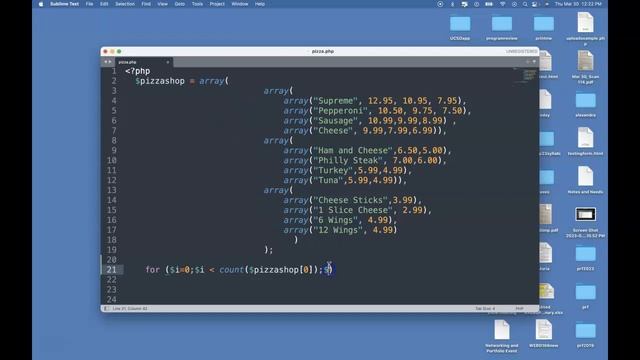This screenshot has width=640, height=360.
Task: Click the $pizzashop variable on line 2
Action: click(160, 81)
